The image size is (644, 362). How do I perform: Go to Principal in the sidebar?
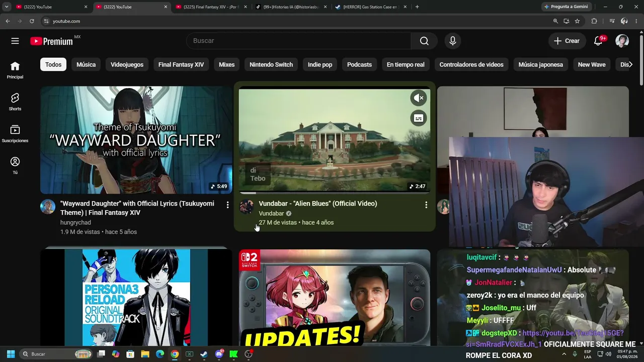(x=15, y=70)
